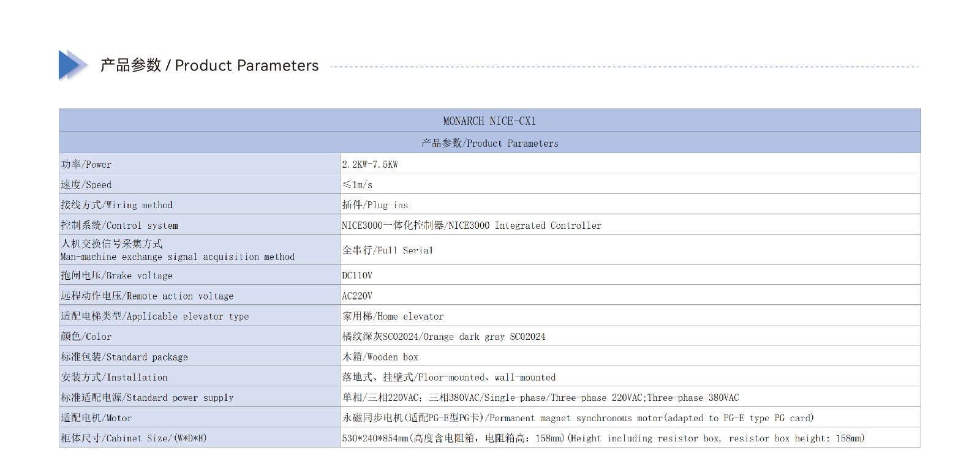Click the blue arrow icon beside the heading
The height and width of the screenshot is (461, 980).
72,65
